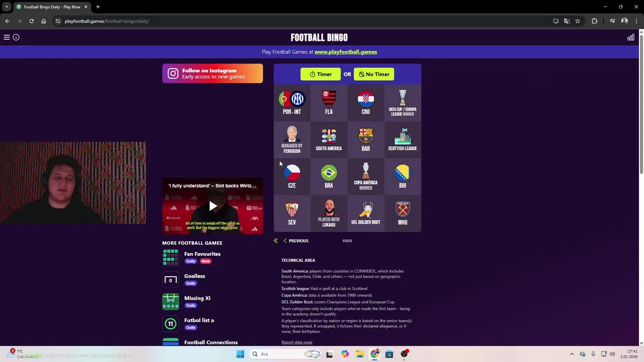Screen dimensions: 644x362
Task: Select the Copa América Winner cell
Action: click(366, 176)
